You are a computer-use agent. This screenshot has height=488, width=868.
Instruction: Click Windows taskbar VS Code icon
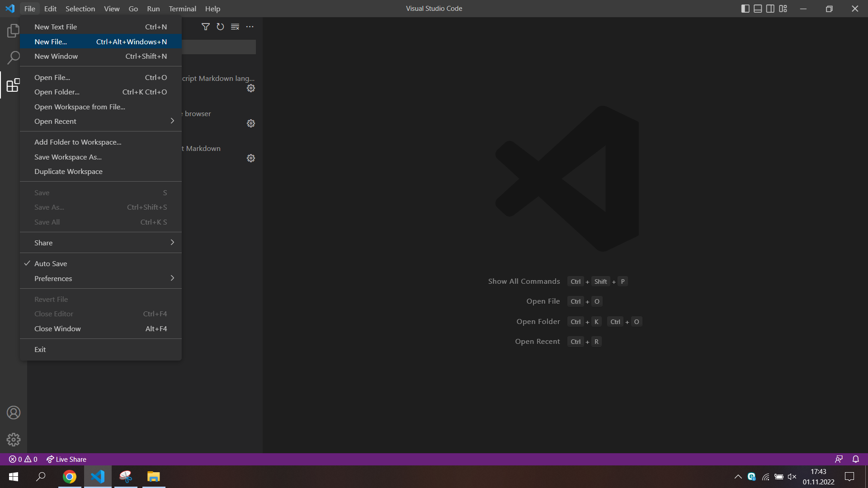tap(97, 477)
